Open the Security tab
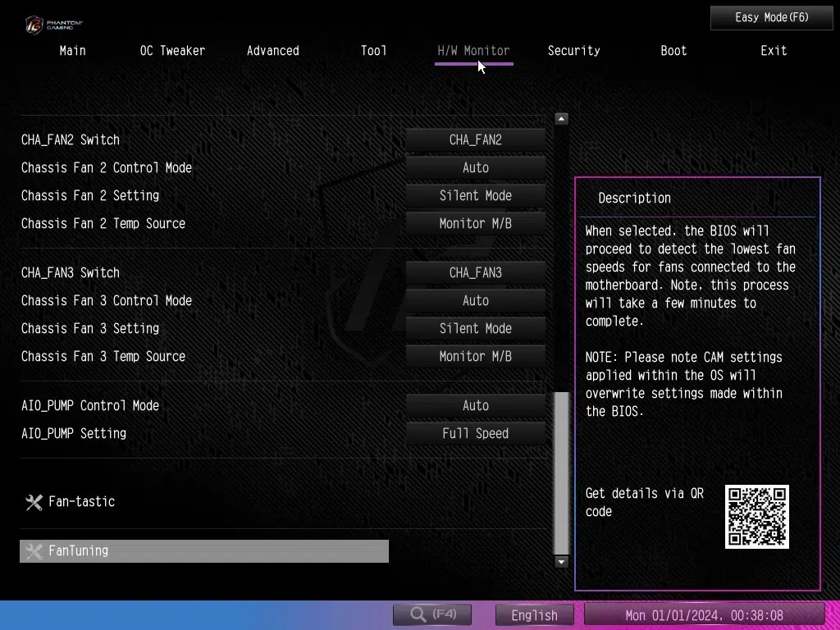840x630 pixels. (x=573, y=51)
